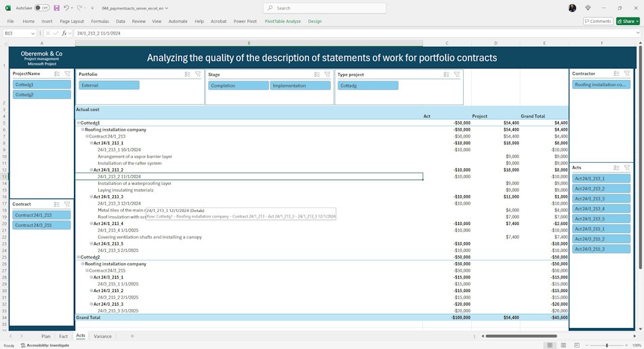Switch to the Plan sheet tab

coord(46,336)
